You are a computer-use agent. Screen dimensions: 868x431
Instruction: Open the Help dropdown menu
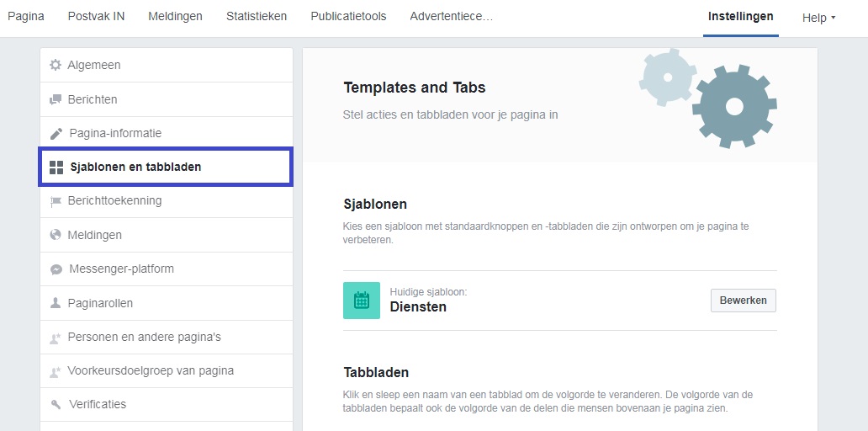tap(818, 18)
